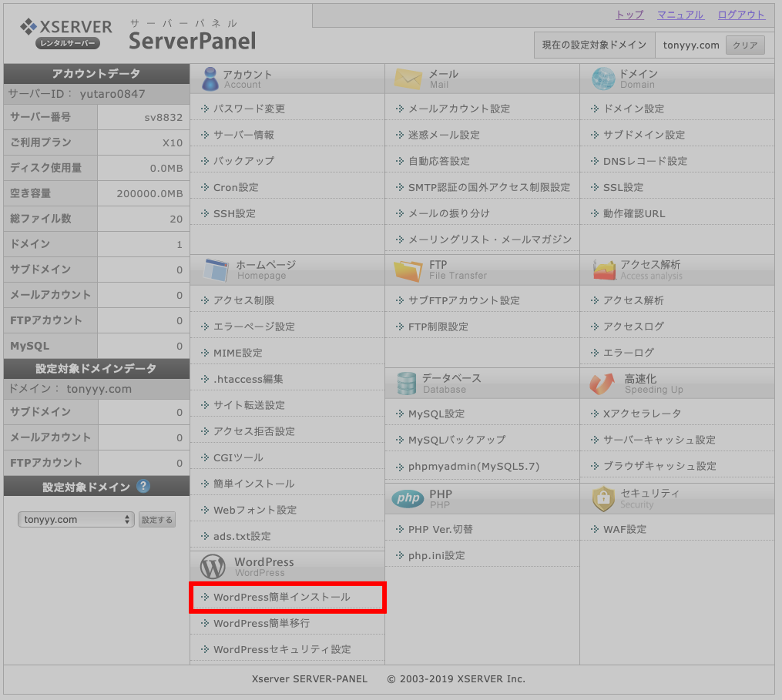Open phpmyadmin(MySQL5.7)

pyautogui.click(x=474, y=467)
